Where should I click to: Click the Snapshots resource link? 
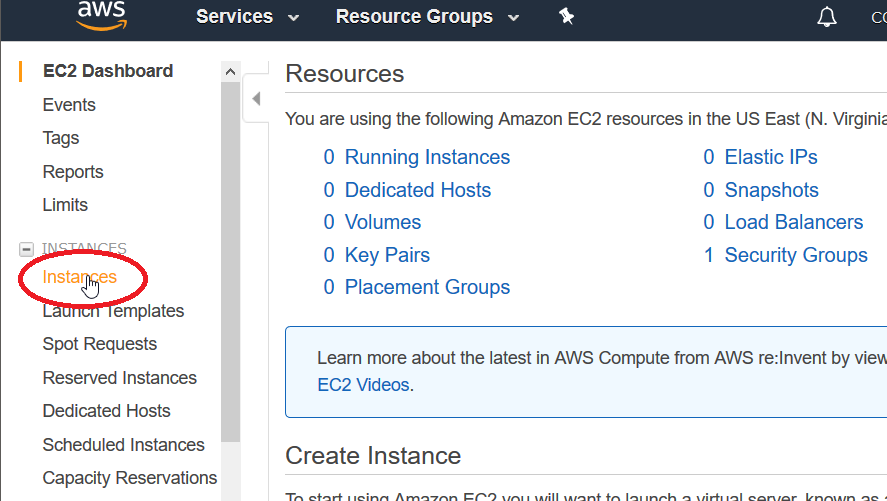772,190
